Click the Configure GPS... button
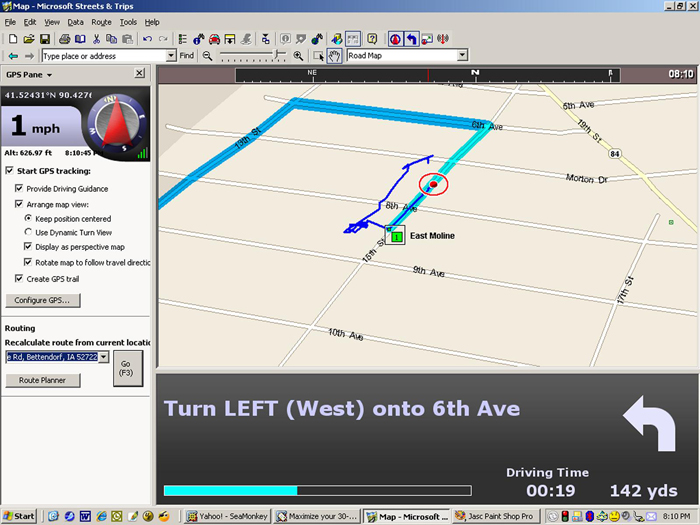Image resolution: width=700 pixels, height=525 pixels. click(43, 300)
